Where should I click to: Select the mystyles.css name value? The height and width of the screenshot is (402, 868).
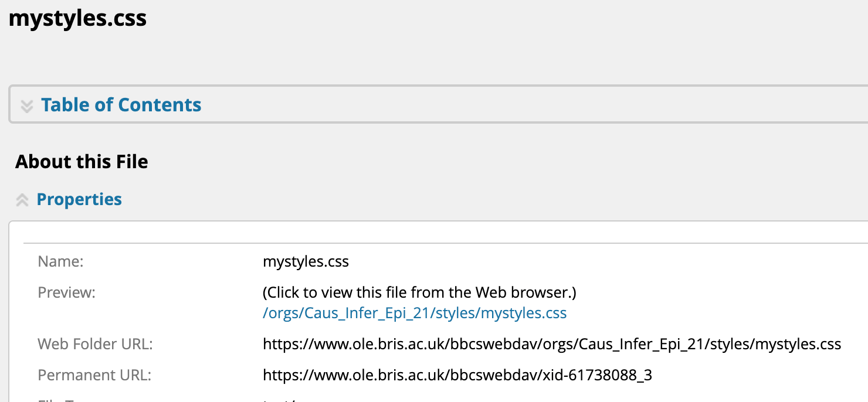pyautogui.click(x=306, y=261)
